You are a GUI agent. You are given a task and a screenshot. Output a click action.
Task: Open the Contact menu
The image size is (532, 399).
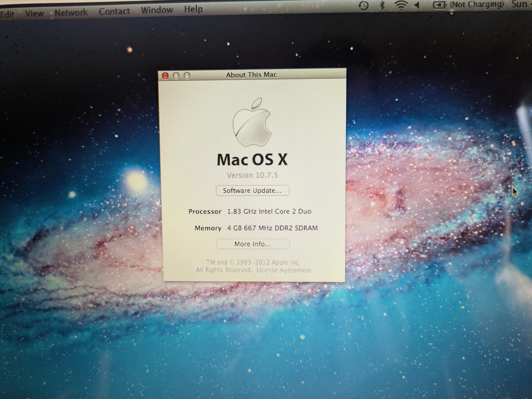pos(114,11)
